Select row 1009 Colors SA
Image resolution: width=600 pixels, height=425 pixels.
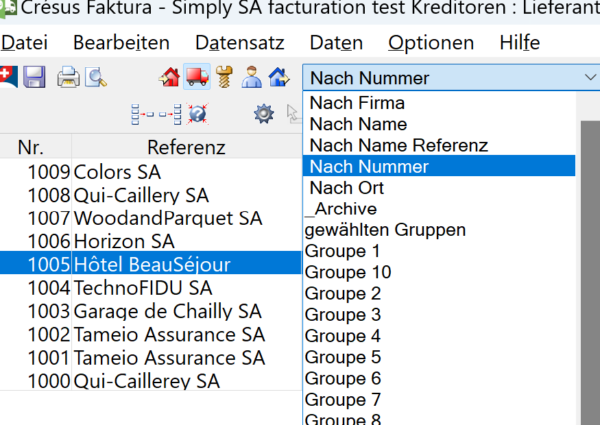tap(151, 172)
